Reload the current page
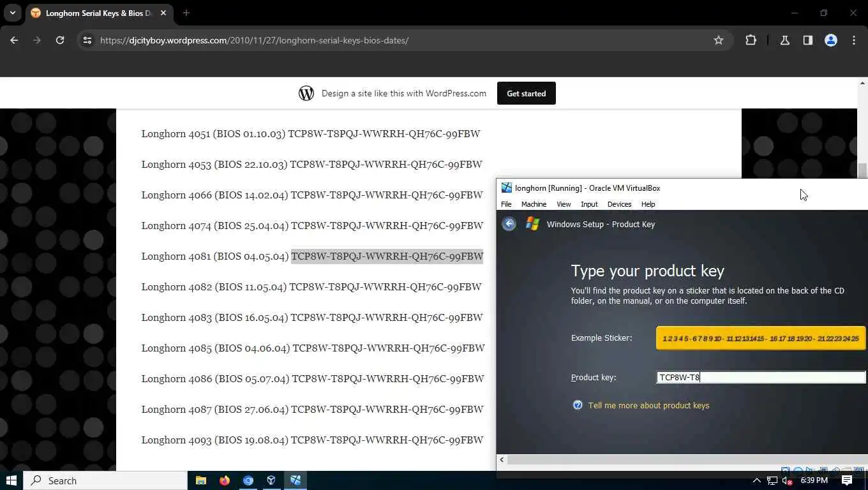 [60, 40]
